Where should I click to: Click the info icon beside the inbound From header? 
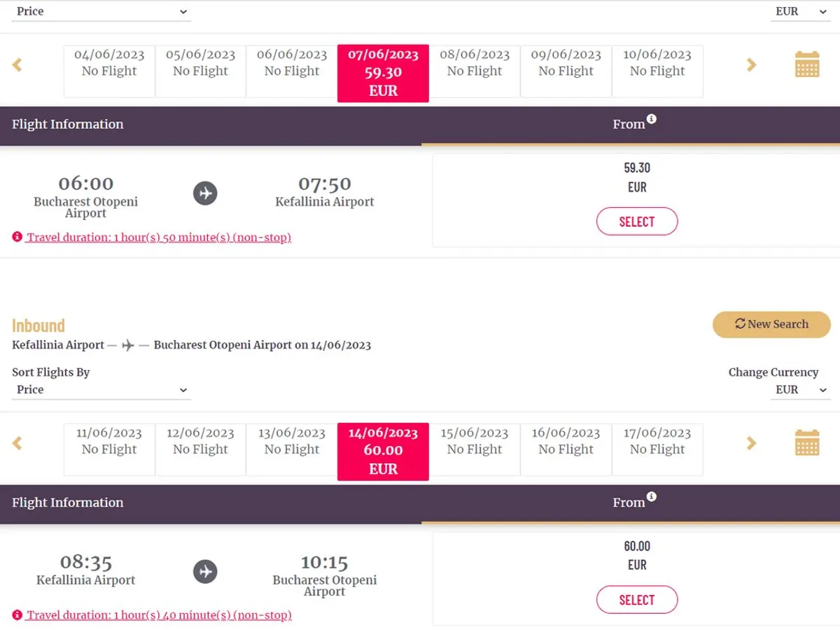(x=652, y=497)
